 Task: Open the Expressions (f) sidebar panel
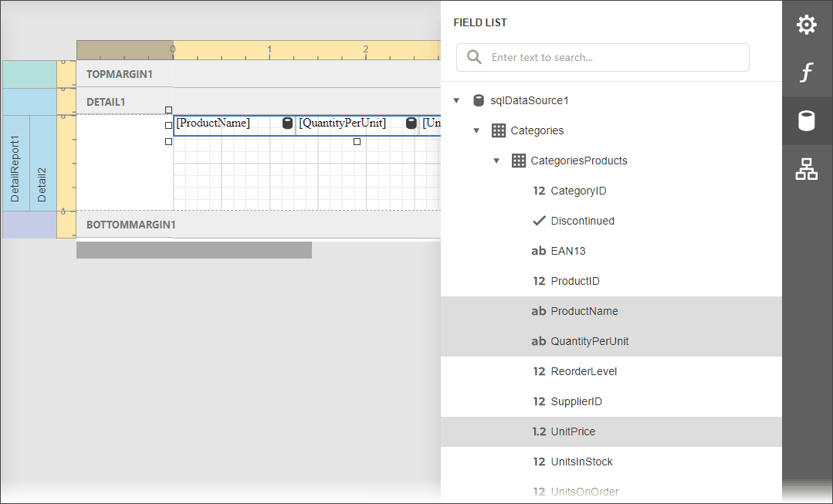coord(807,72)
